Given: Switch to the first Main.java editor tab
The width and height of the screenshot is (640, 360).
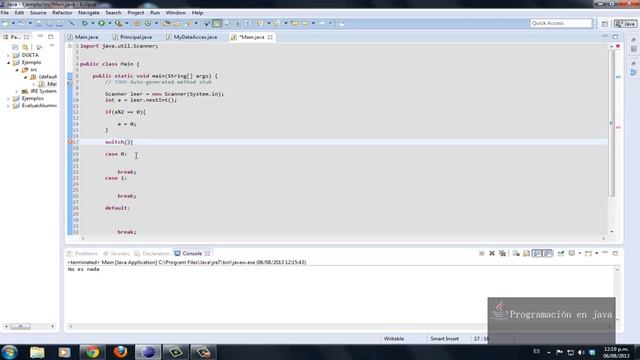Looking at the screenshot, I should (x=83, y=37).
